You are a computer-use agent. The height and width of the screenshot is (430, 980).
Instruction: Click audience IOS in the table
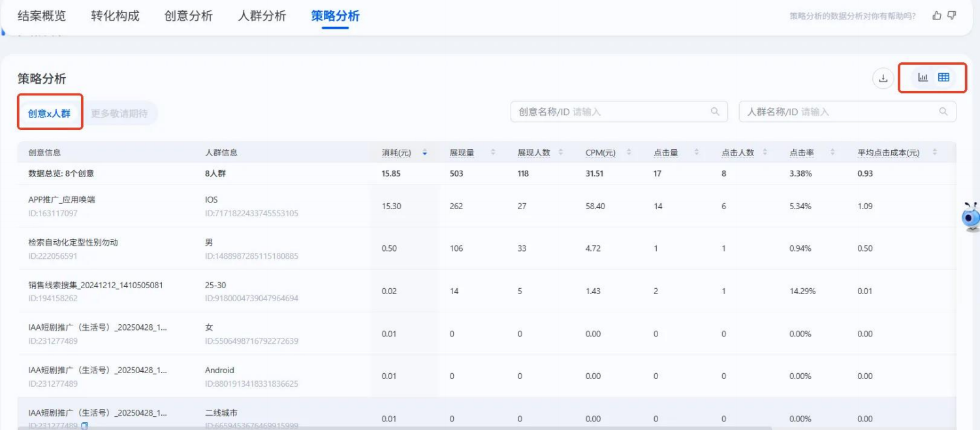tap(212, 199)
